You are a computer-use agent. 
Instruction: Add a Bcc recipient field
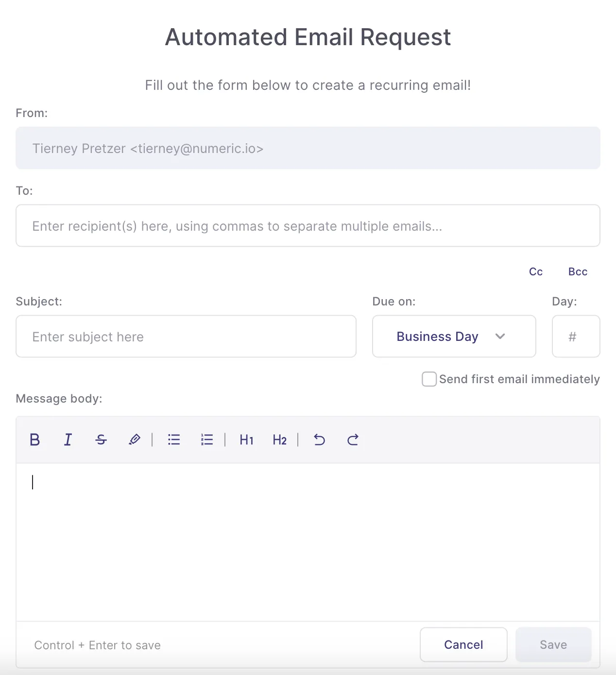[578, 271]
